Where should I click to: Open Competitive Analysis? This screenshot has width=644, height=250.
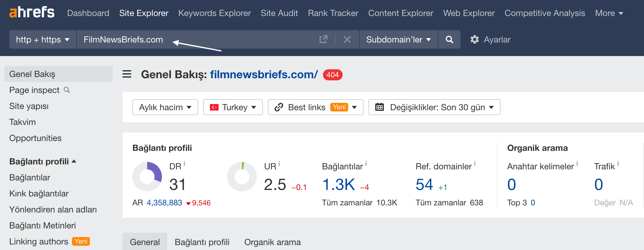(x=545, y=13)
